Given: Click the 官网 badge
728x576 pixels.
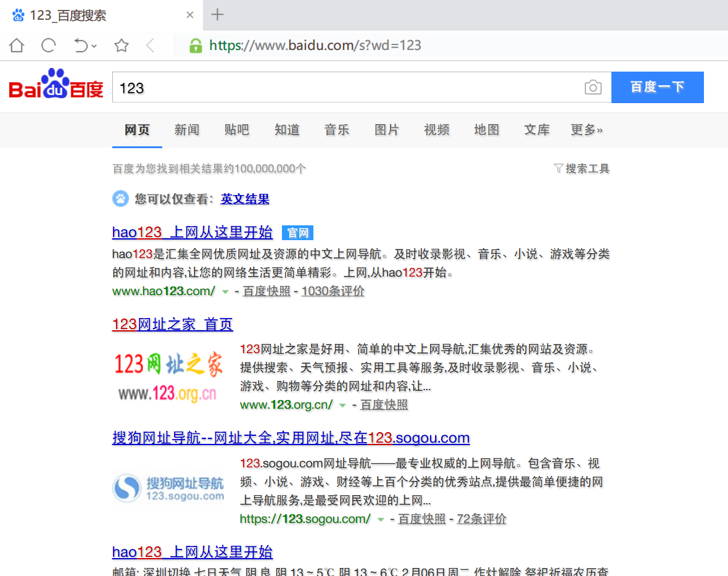Looking at the screenshot, I should point(297,233).
